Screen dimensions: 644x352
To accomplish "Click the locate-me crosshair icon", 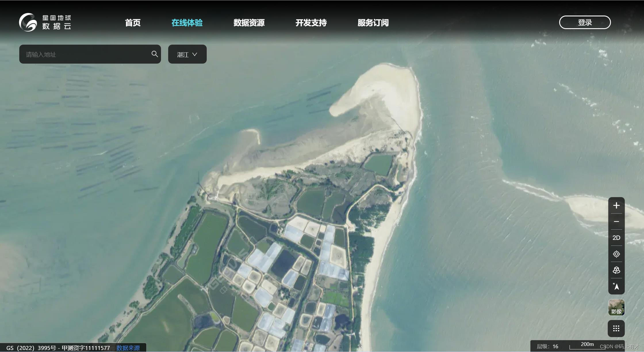I will tap(616, 254).
